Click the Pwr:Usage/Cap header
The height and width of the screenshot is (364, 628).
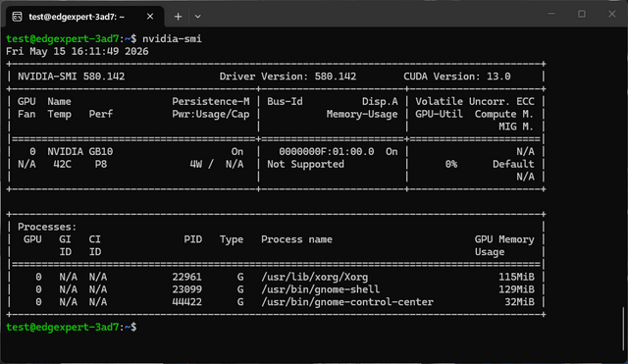[211, 114]
